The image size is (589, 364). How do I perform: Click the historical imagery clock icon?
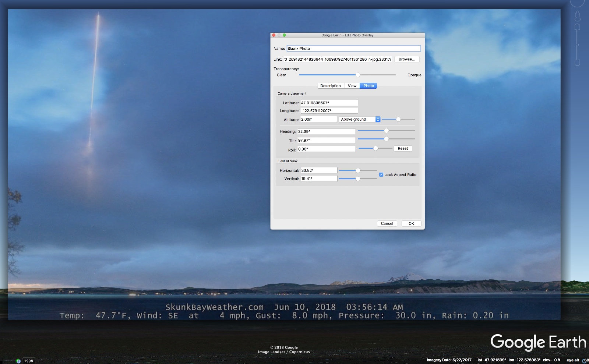coord(18,361)
